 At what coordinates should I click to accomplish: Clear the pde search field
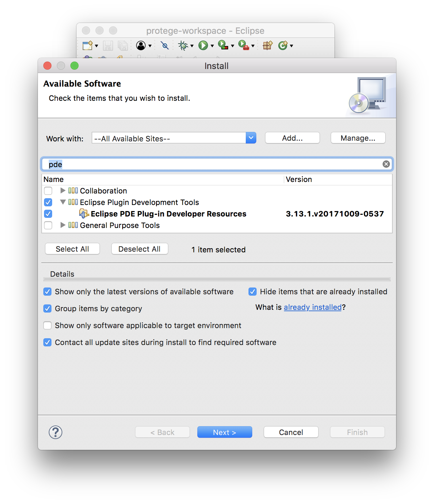coord(386,164)
